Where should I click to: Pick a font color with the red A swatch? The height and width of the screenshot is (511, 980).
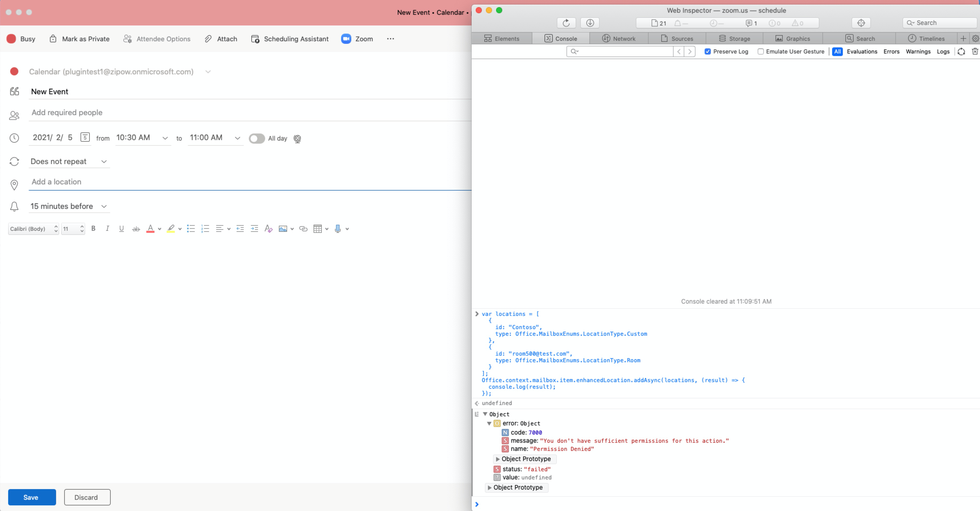151,228
